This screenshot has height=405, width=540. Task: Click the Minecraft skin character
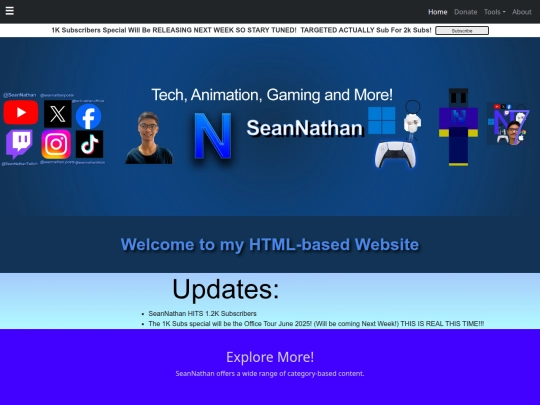[458, 127]
